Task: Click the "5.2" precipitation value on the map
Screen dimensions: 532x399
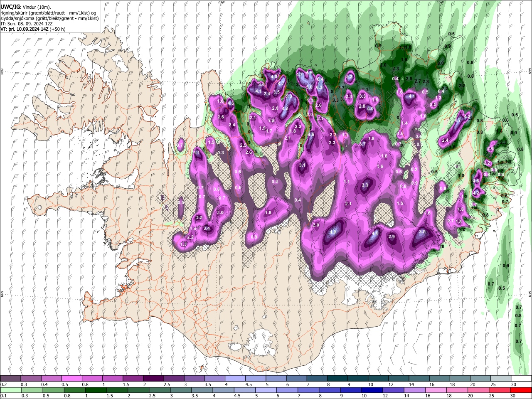Action: coord(349,77)
